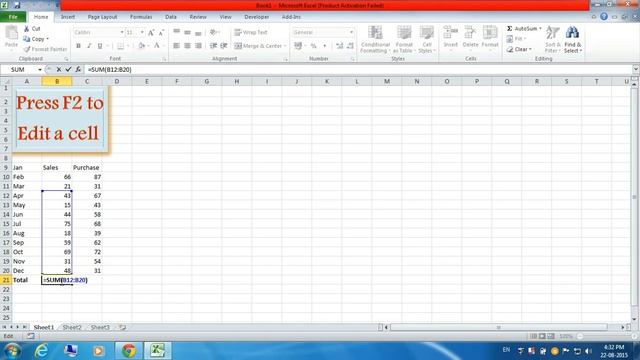Open Format as Table gallery
Screen dimensions: 640x360
point(404,39)
